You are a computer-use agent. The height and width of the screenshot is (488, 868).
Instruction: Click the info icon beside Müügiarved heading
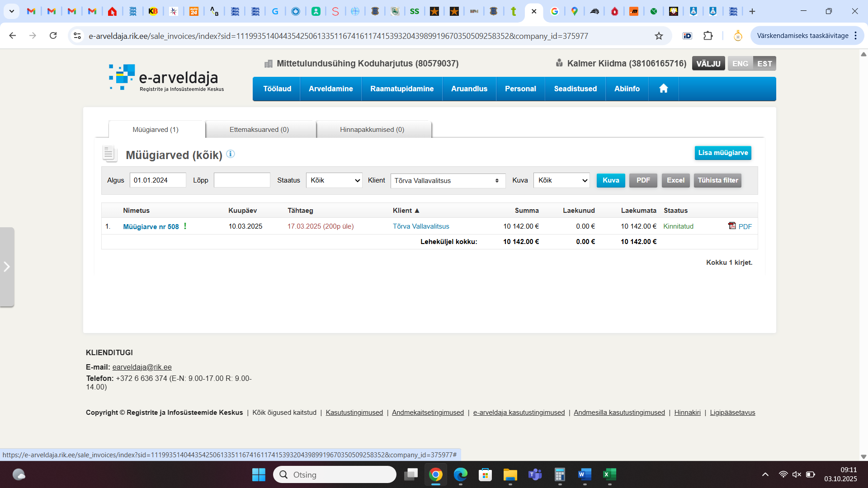click(230, 154)
